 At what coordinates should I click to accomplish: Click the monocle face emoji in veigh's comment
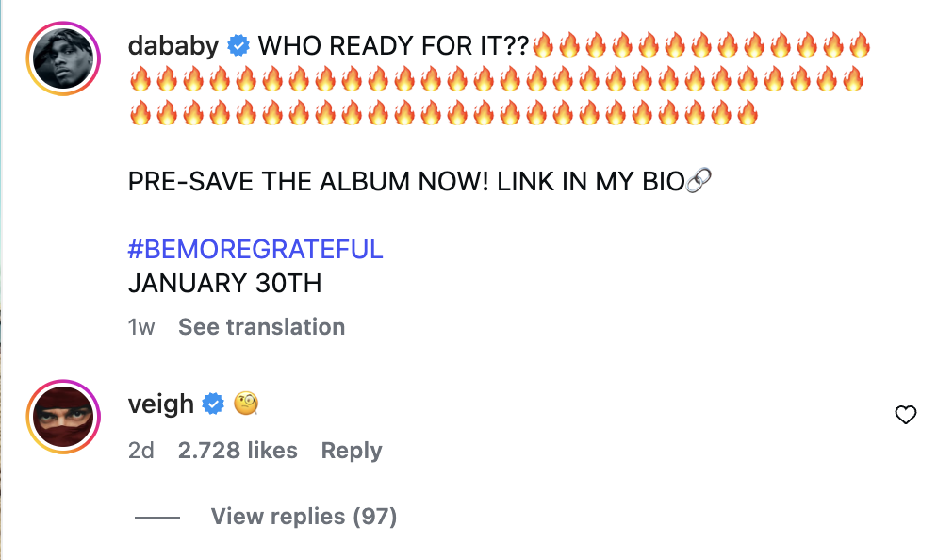[x=246, y=404]
